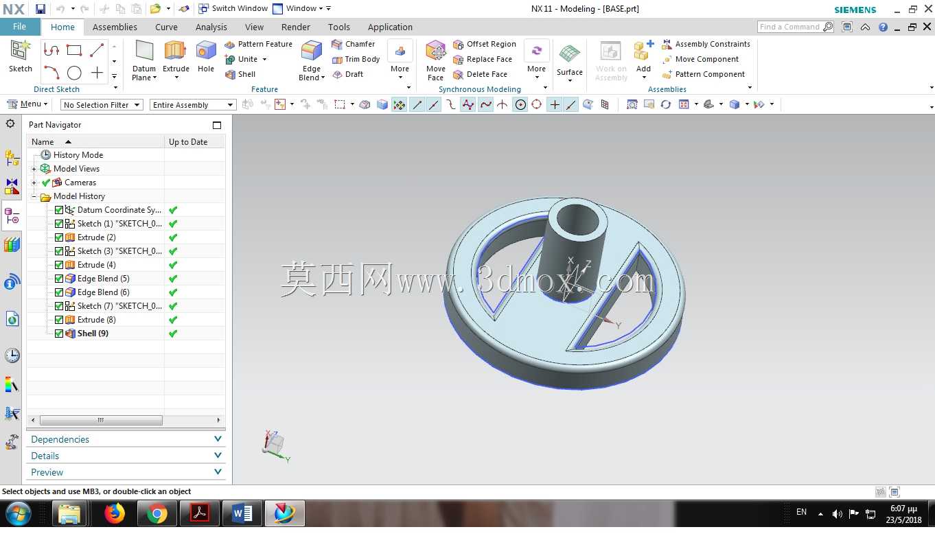Click the Pattern Component command
The height and width of the screenshot is (560, 935).
[x=703, y=74]
